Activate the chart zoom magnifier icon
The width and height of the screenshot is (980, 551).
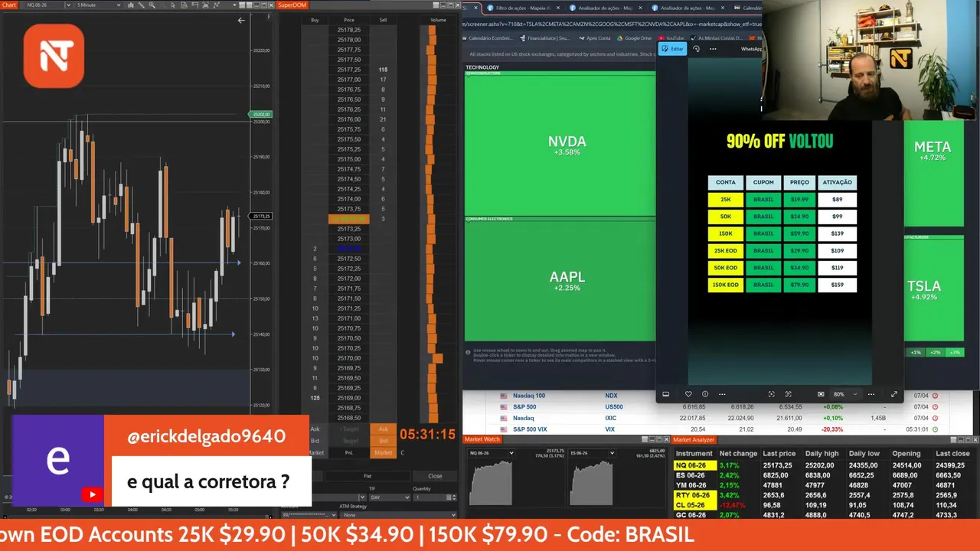152,5
